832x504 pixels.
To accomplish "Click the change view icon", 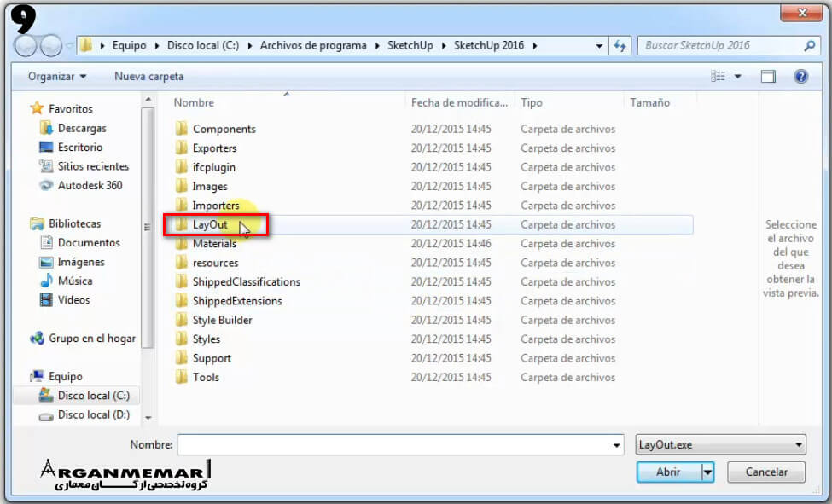I will [x=718, y=77].
